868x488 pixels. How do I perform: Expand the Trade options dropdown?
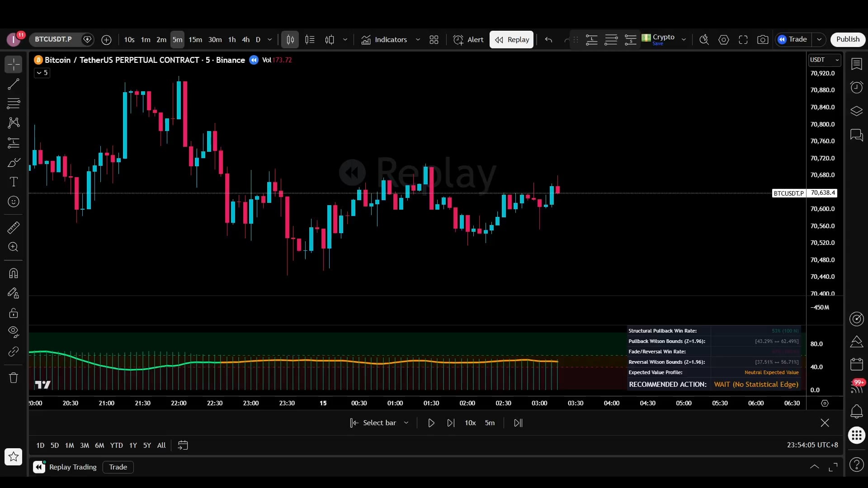[x=819, y=40]
